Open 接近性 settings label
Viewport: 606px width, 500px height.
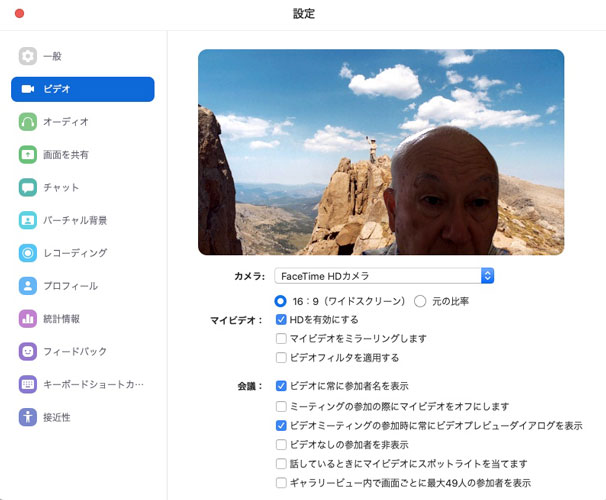coord(57,417)
